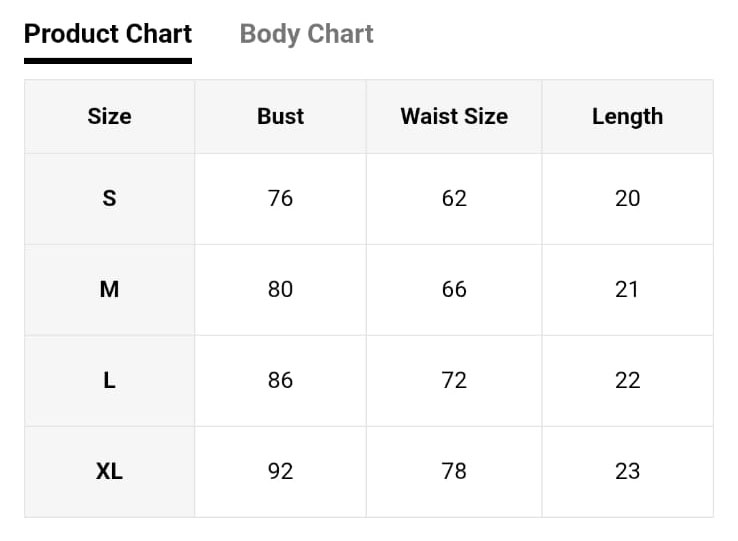The image size is (738, 541).
Task: Click the Size column header
Action: pos(109,116)
